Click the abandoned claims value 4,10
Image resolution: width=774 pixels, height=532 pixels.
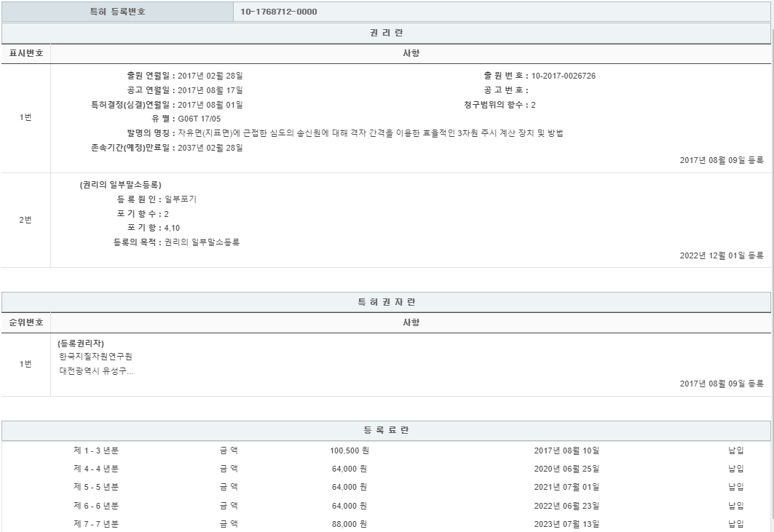[x=172, y=228]
